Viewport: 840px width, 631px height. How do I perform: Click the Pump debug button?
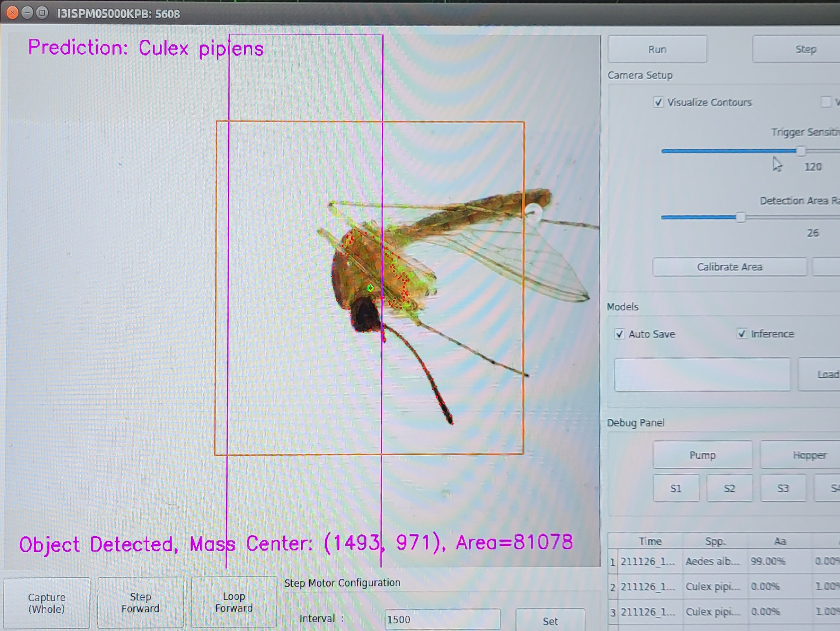[702, 455]
